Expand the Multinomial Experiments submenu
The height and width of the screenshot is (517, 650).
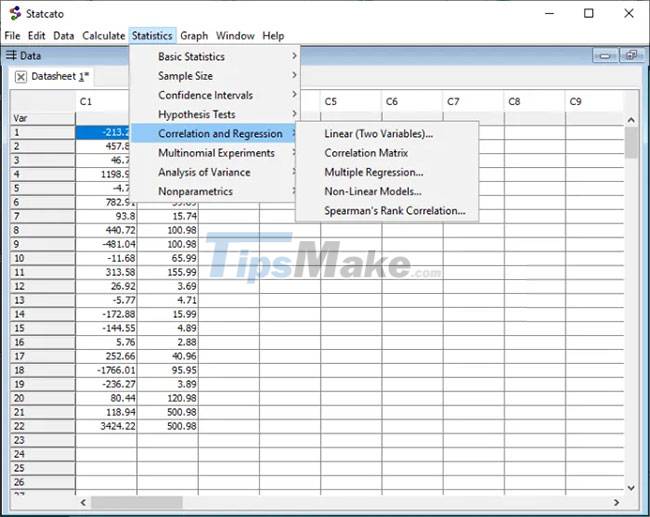coord(214,153)
